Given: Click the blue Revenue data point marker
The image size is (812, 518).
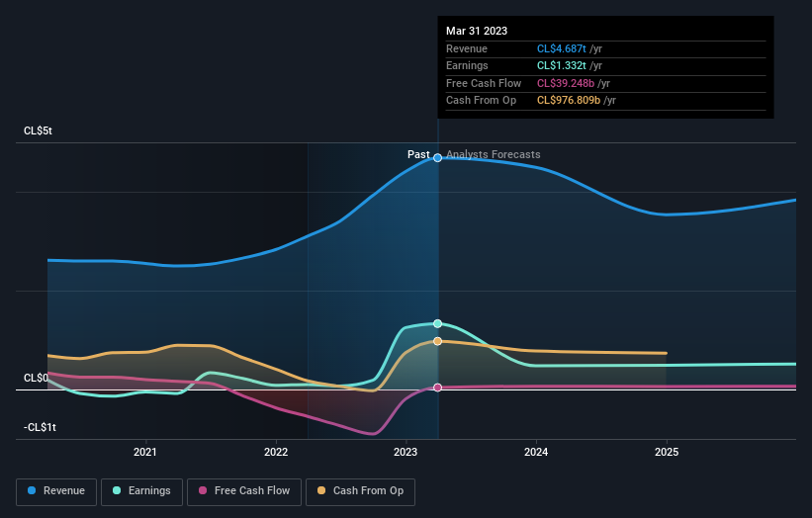Looking at the screenshot, I should [437, 158].
